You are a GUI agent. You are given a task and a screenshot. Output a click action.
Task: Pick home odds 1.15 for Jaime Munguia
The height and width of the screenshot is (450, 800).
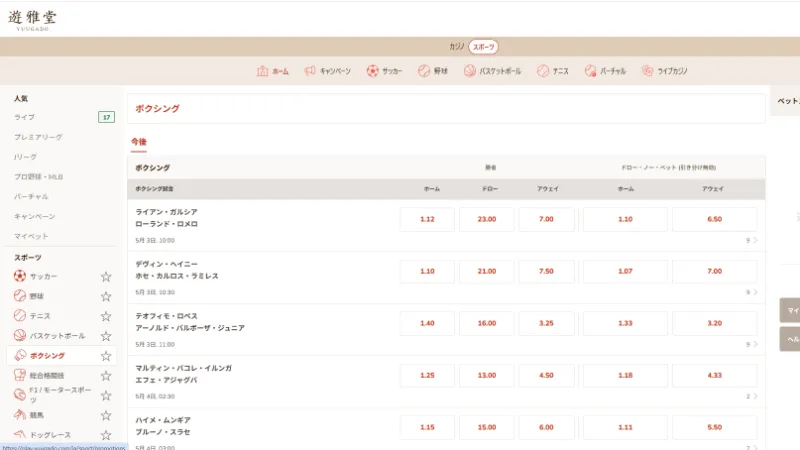pos(427,428)
